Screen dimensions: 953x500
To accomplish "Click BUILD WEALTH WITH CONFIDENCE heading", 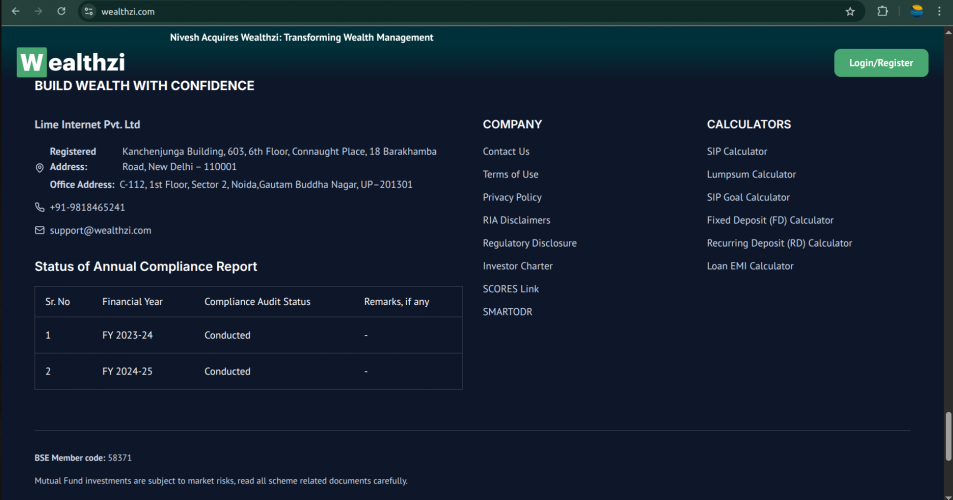I will pos(145,86).
